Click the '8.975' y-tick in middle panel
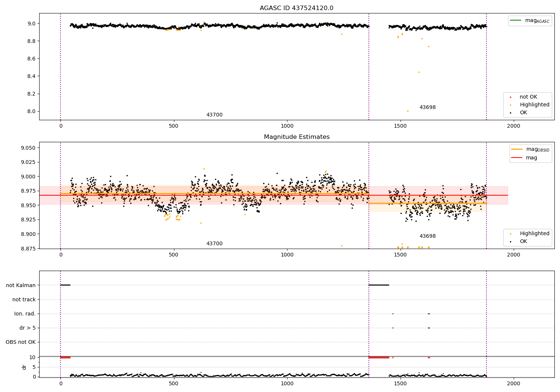Viewport: 560px width, 392px height. click(28, 191)
